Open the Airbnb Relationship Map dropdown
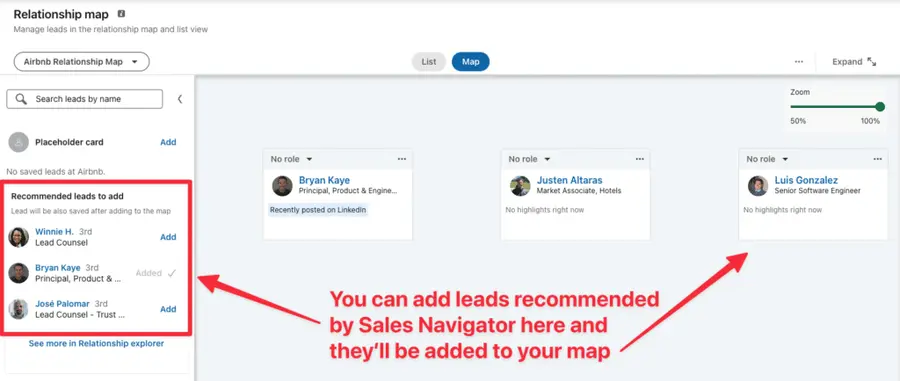The height and width of the screenshot is (381, 900). [82, 62]
